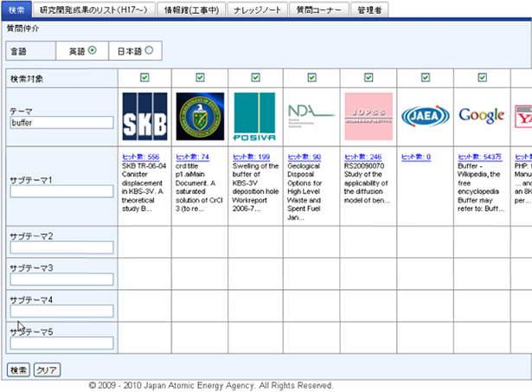The image size is (532, 392).
Task: Open SKB hit count link 556
Action: click(141, 157)
